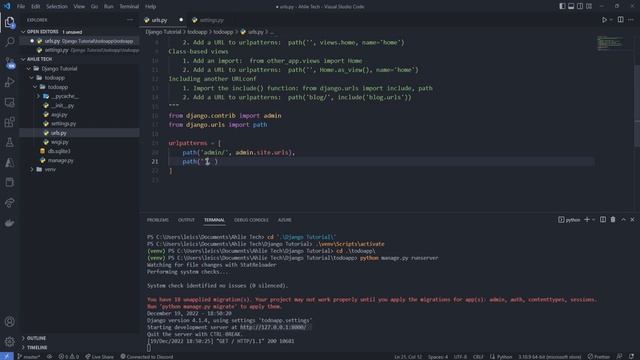Split the terminal panel

click(603, 220)
